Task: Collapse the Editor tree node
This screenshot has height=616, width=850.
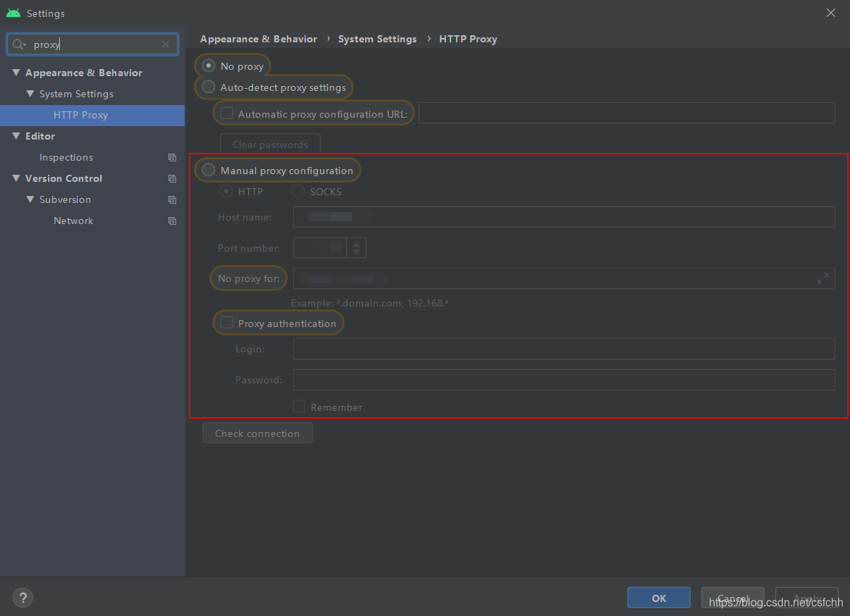Action: [16, 136]
